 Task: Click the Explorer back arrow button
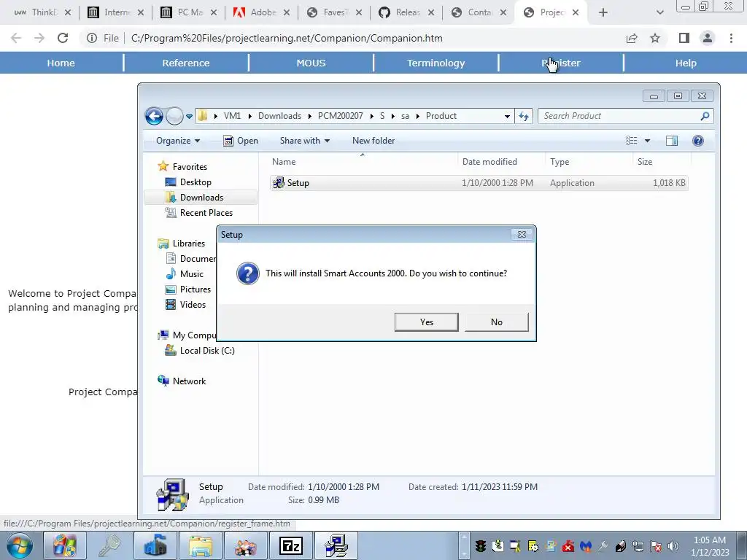point(155,116)
